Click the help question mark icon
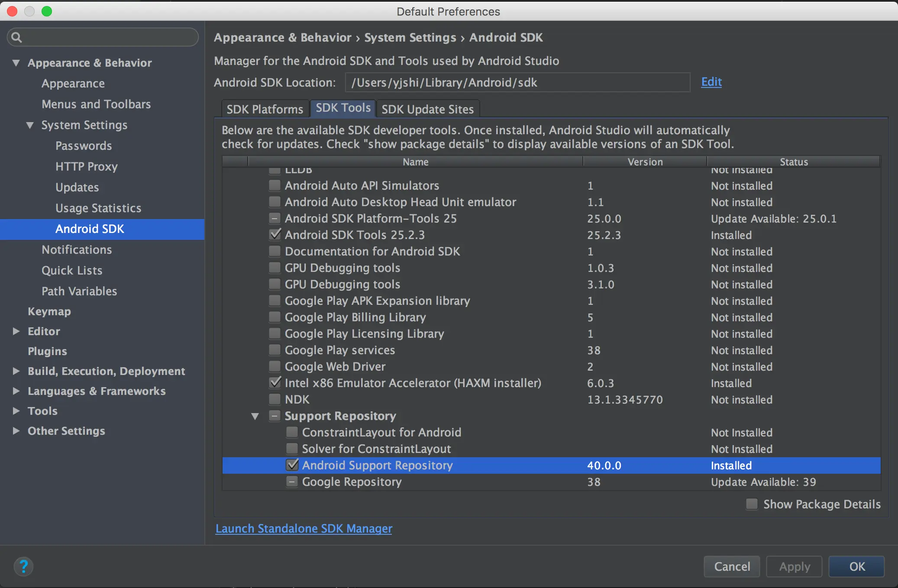 (23, 566)
